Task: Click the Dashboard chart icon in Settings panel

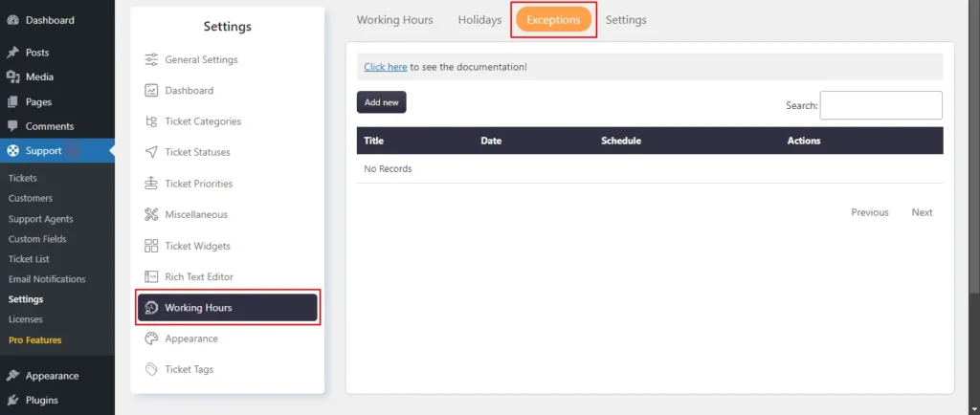Action: pyautogui.click(x=151, y=91)
